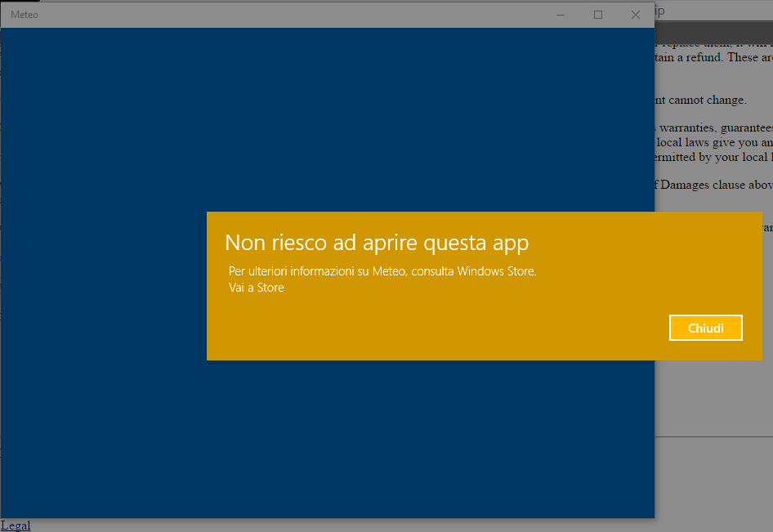Click "local laws give you" text in background page

point(708,142)
